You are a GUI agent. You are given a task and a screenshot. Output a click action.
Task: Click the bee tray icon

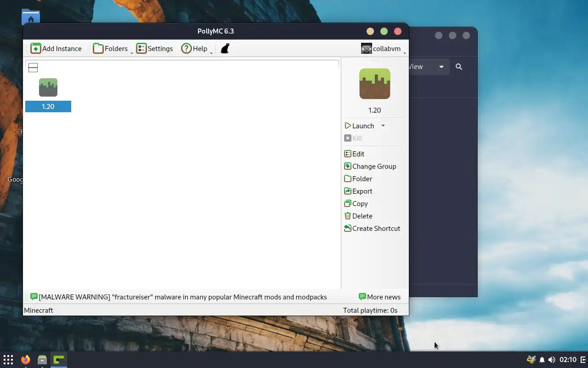click(x=531, y=359)
